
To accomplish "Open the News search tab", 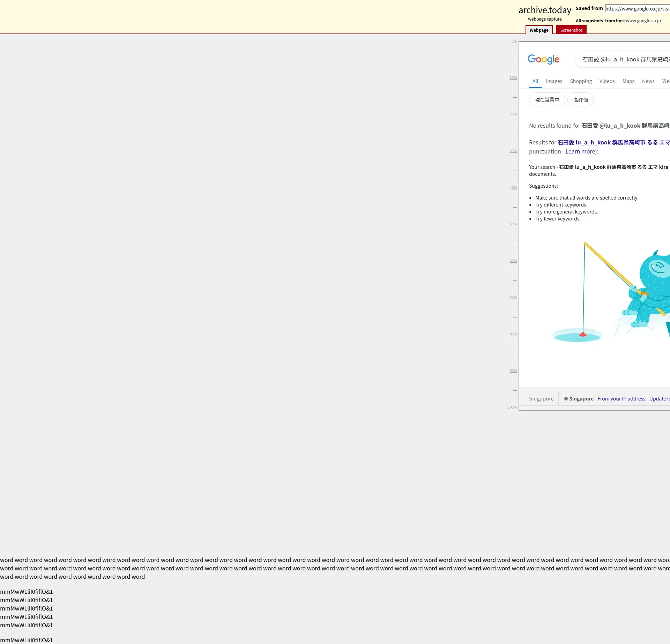I will [648, 81].
